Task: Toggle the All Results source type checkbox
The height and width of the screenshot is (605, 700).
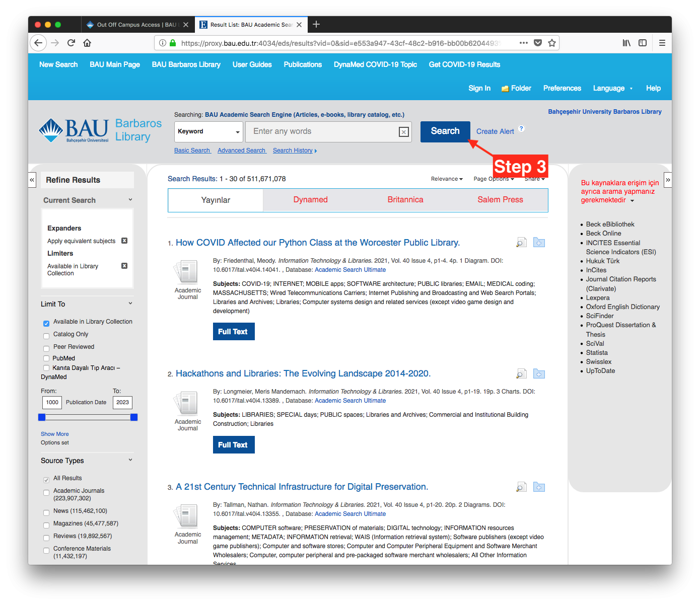Action: [x=46, y=480]
